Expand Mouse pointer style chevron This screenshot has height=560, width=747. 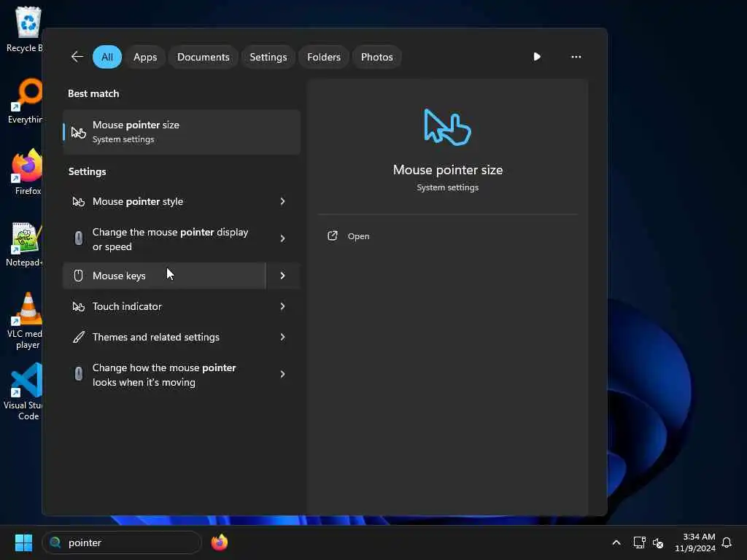282,201
